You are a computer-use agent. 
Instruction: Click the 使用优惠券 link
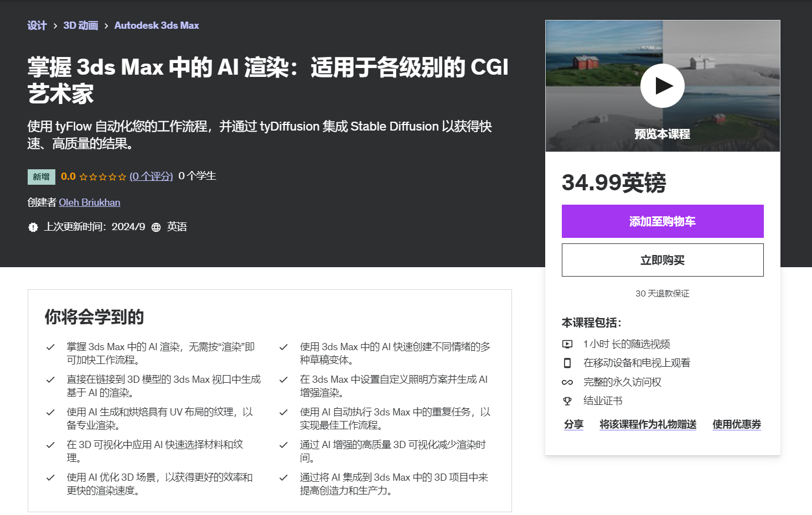737,424
